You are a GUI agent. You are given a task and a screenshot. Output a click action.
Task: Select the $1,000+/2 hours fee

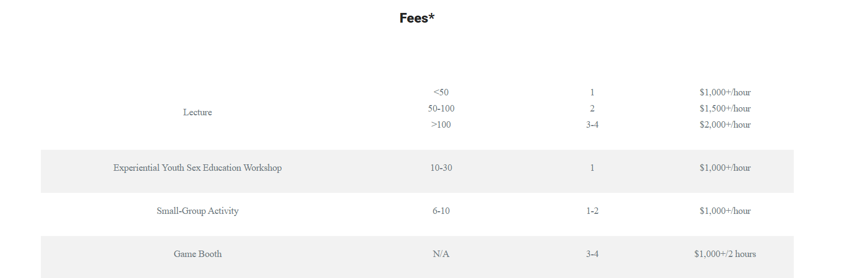pyautogui.click(x=725, y=254)
